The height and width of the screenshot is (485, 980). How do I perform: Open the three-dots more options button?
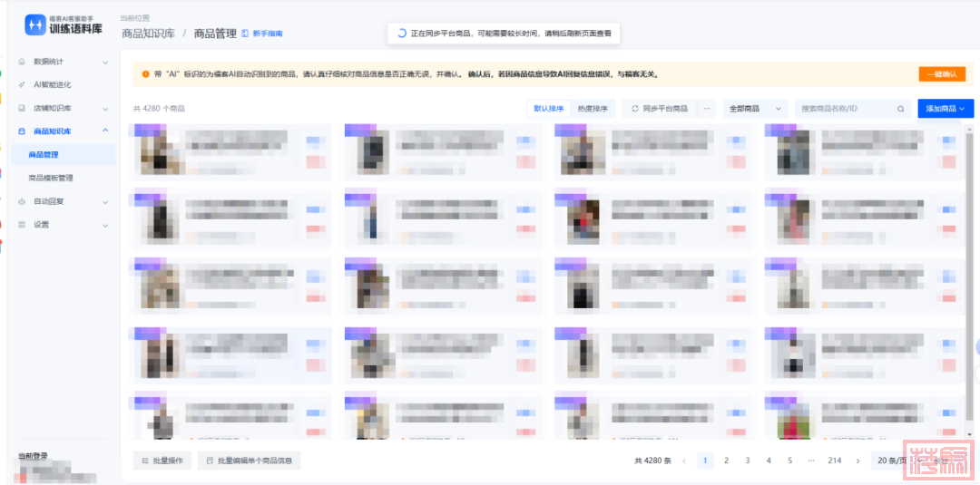pyautogui.click(x=707, y=109)
